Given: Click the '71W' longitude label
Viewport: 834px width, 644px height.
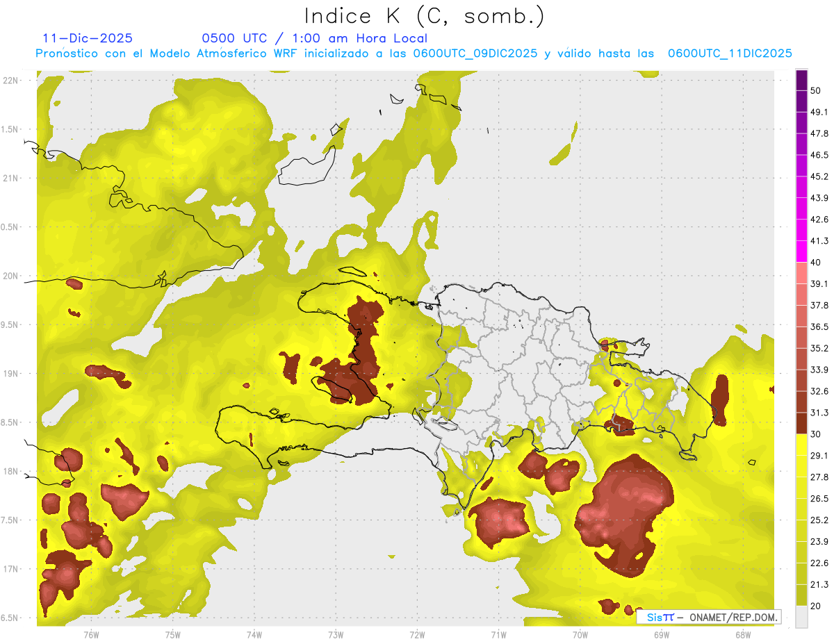Looking at the screenshot, I should 498,634.
